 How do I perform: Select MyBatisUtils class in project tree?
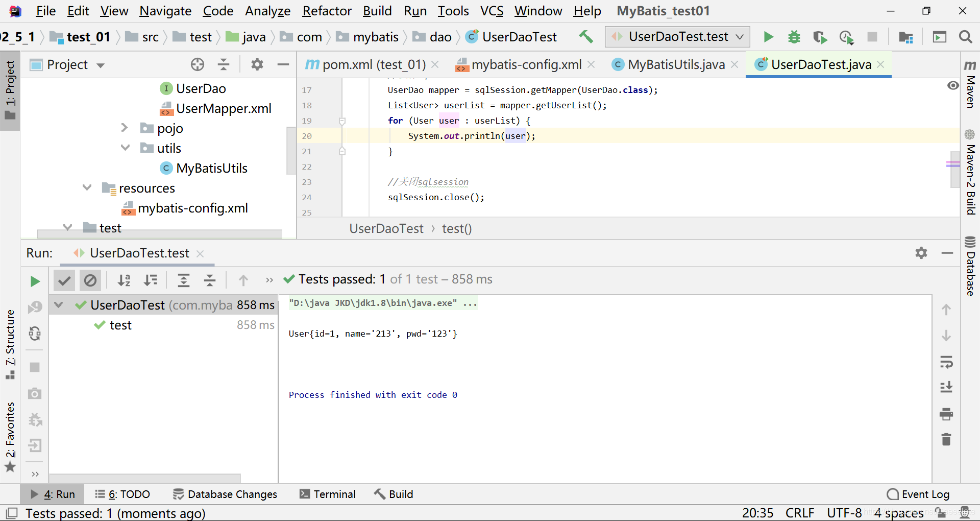point(204,168)
